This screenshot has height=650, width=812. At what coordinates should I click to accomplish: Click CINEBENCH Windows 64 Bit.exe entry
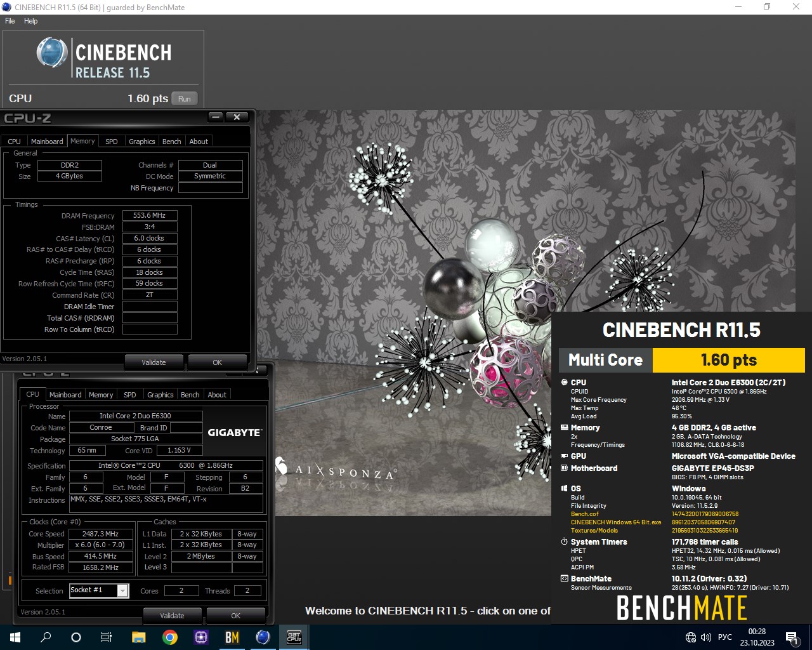[x=615, y=522]
